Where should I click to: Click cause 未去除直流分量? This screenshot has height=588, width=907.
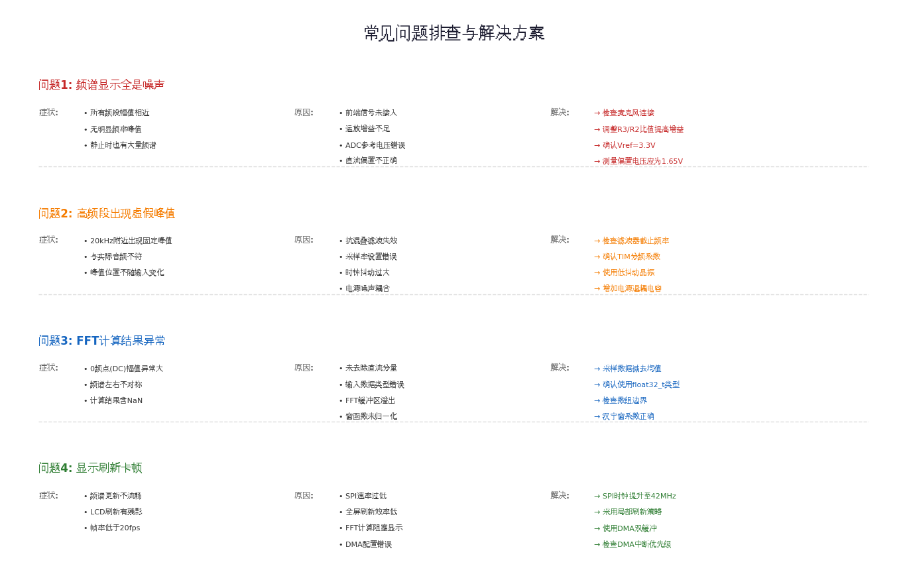371,368
